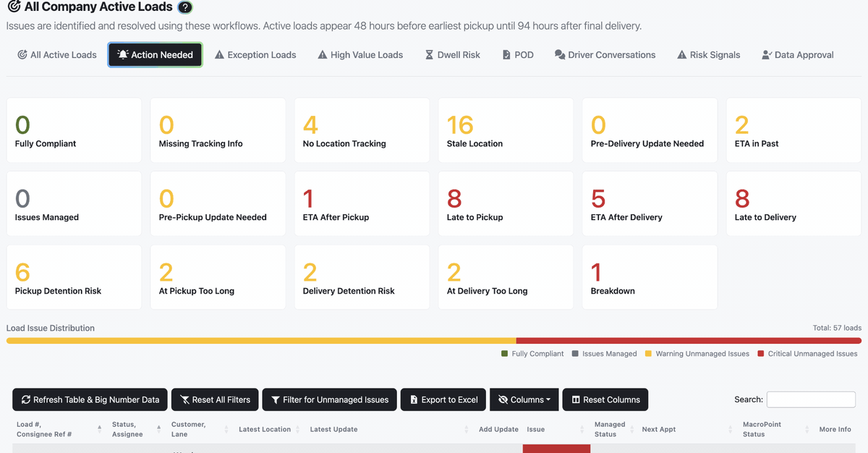This screenshot has width=868, height=453.
Task: Focus the table Search field
Action: [811, 399]
